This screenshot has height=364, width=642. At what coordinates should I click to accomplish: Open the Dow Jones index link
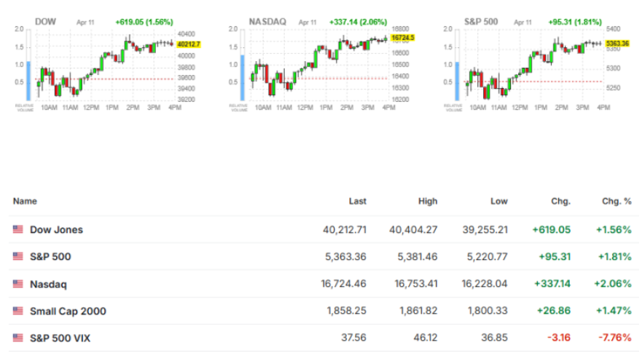[57, 230]
